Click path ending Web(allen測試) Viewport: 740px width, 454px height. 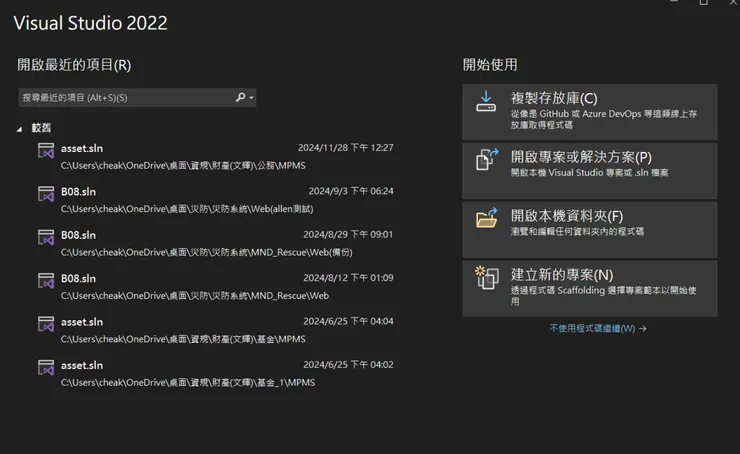(187, 209)
